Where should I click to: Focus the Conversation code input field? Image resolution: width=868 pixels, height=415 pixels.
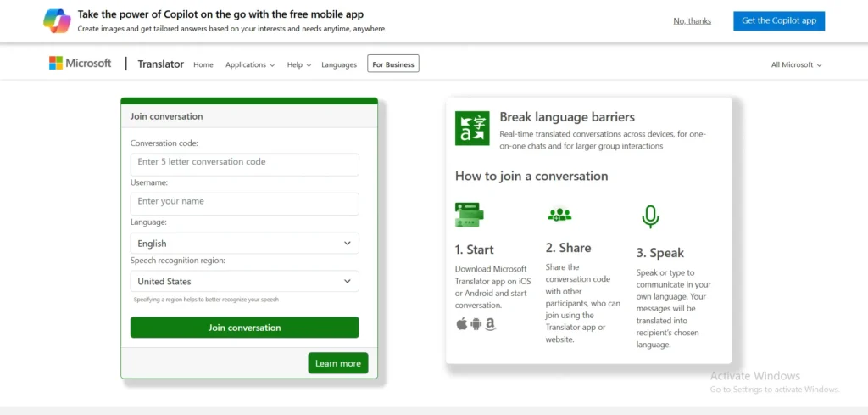(x=244, y=165)
